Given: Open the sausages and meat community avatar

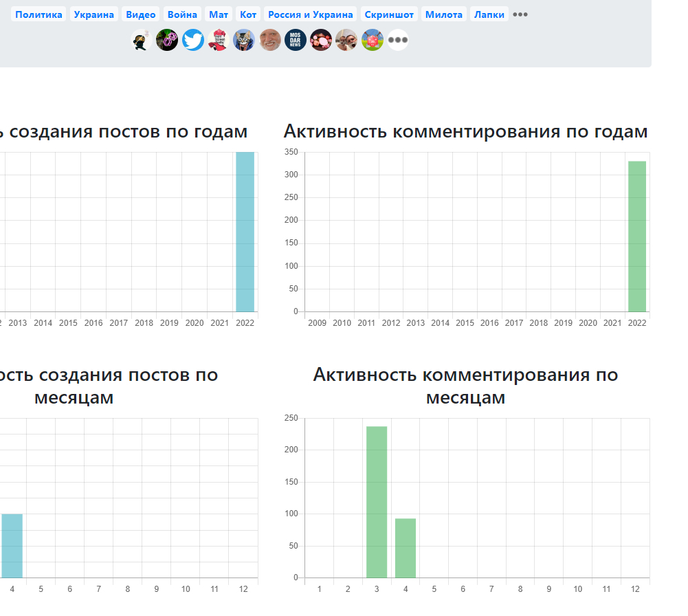Looking at the screenshot, I should tap(321, 40).
